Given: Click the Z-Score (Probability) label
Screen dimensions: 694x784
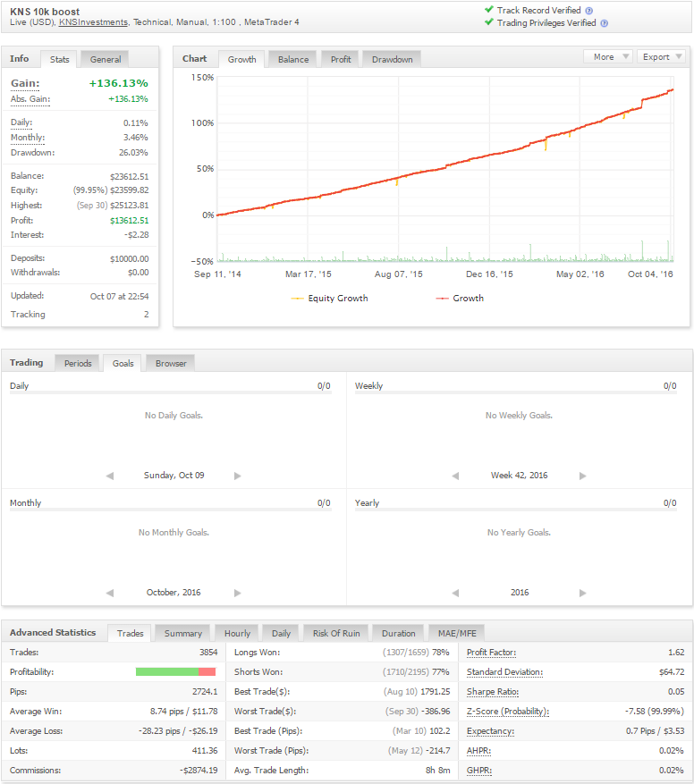Looking at the screenshot, I should [507, 712].
